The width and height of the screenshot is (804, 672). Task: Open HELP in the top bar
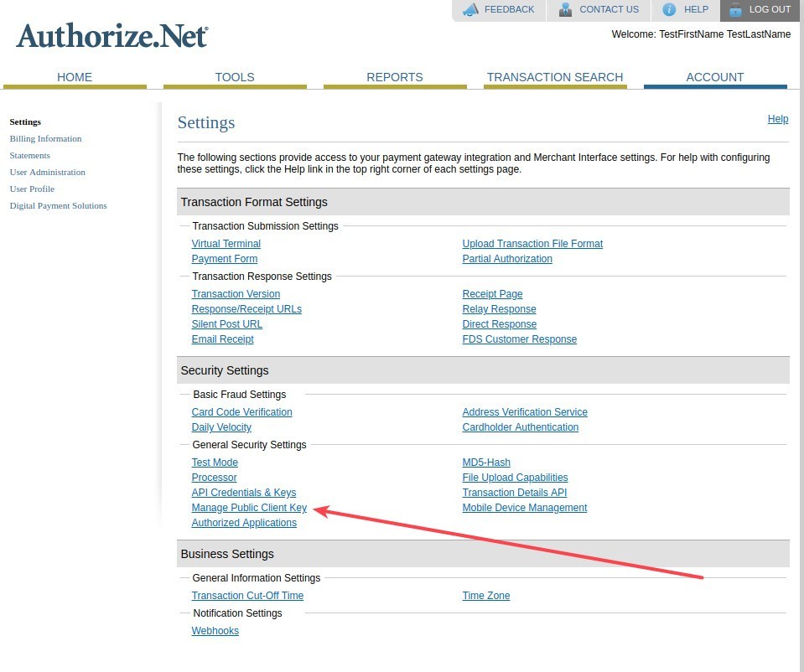696,9
